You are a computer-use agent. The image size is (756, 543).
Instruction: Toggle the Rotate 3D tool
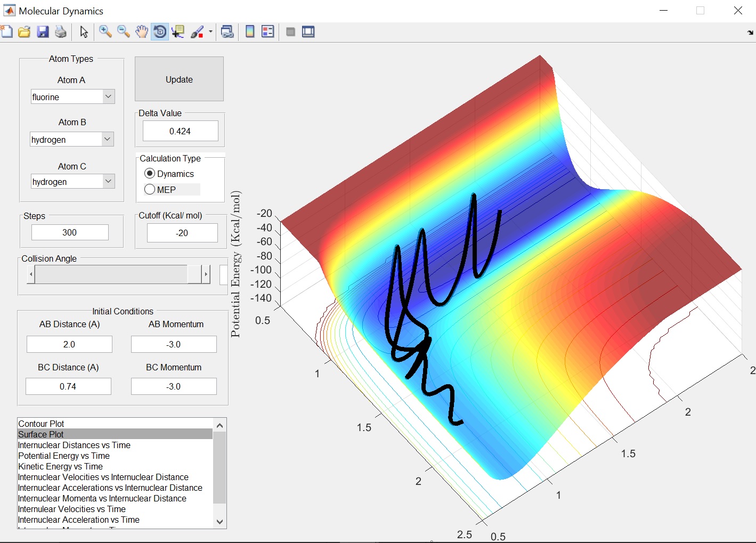click(x=159, y=32)
